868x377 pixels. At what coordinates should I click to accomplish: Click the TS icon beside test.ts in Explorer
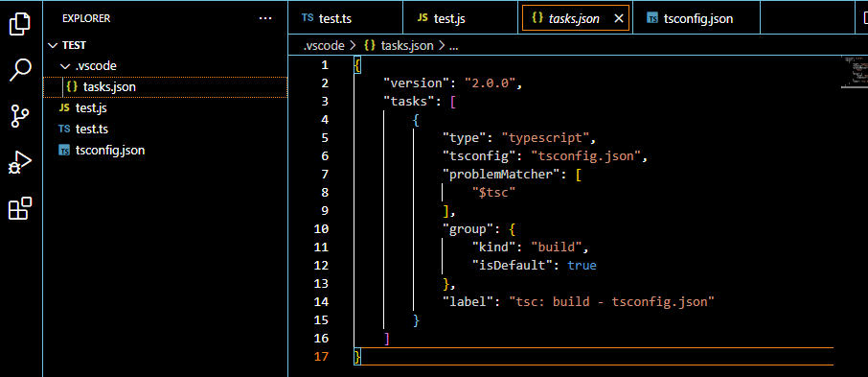[x=64, y=129]
